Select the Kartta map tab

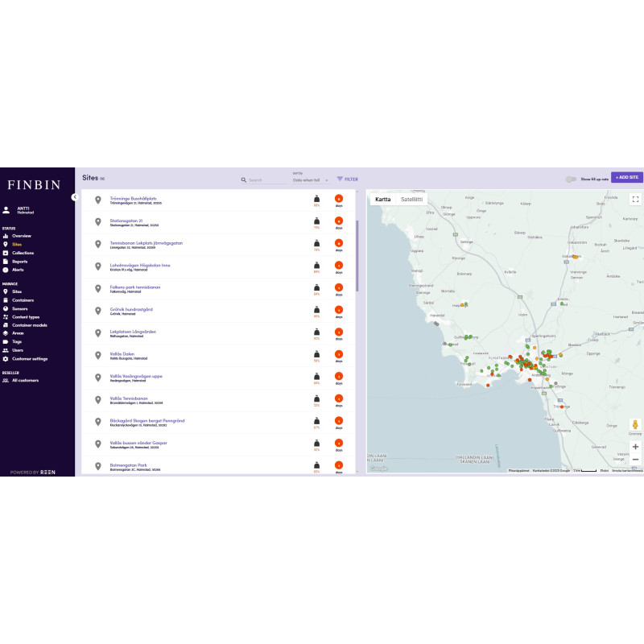[x=383, y=199]
